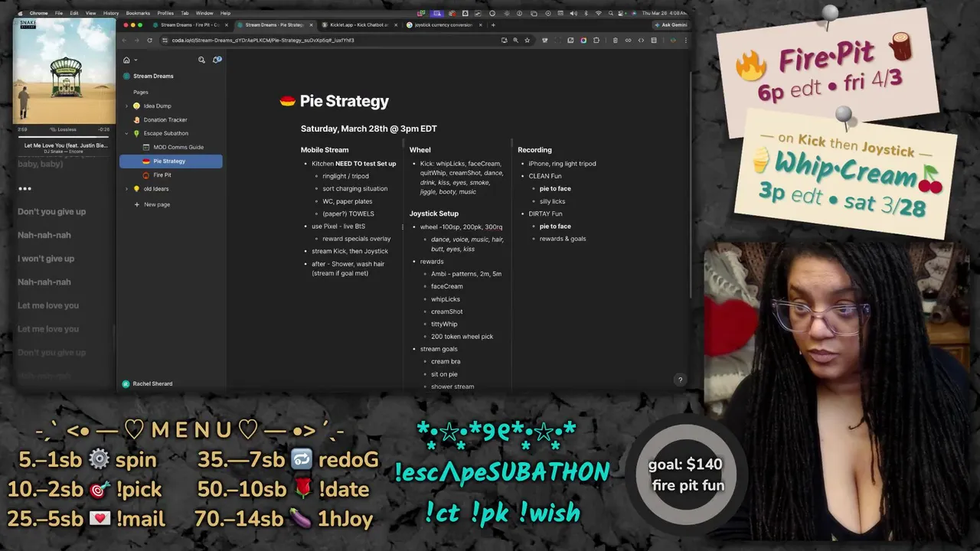The width and height of the screenshot is (980, 551).
Task: Collapse the Escape Subathon page chevron
Action: (127, 133)
